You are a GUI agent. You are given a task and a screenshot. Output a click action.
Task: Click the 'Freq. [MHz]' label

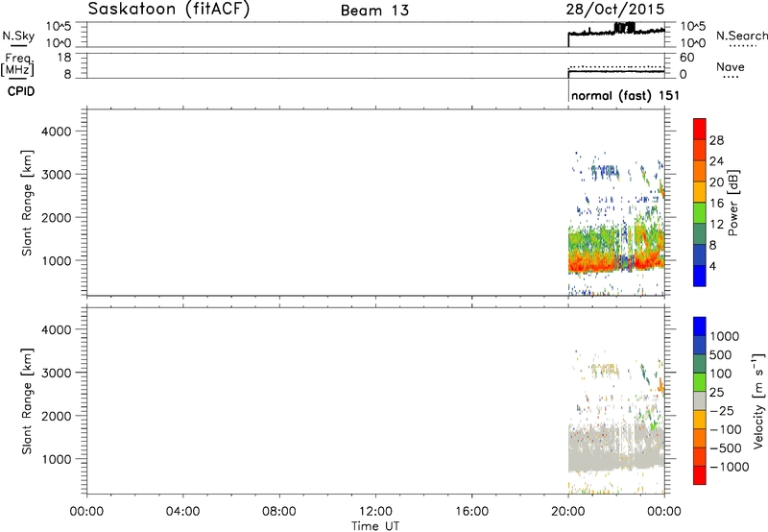click(17, 65)
